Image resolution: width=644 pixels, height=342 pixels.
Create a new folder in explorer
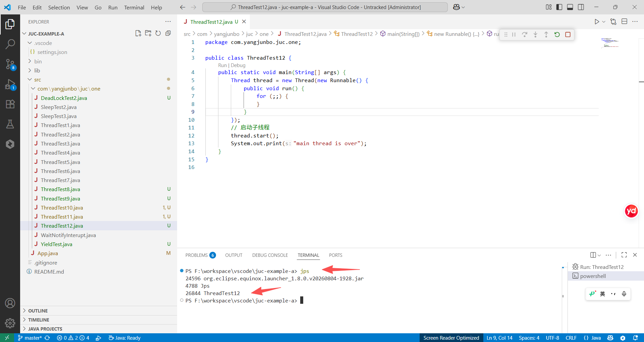click(x=148, y=33)
